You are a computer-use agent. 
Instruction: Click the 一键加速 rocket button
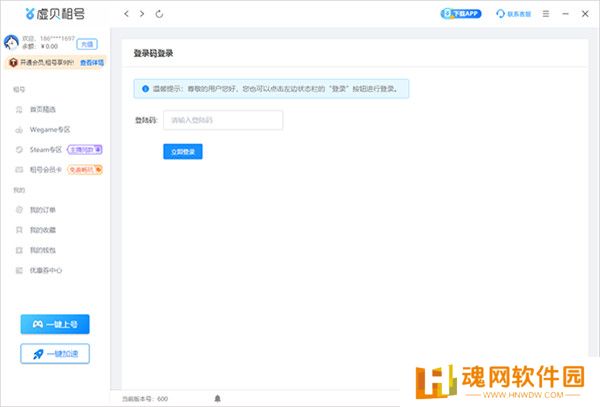coord(55,354)
